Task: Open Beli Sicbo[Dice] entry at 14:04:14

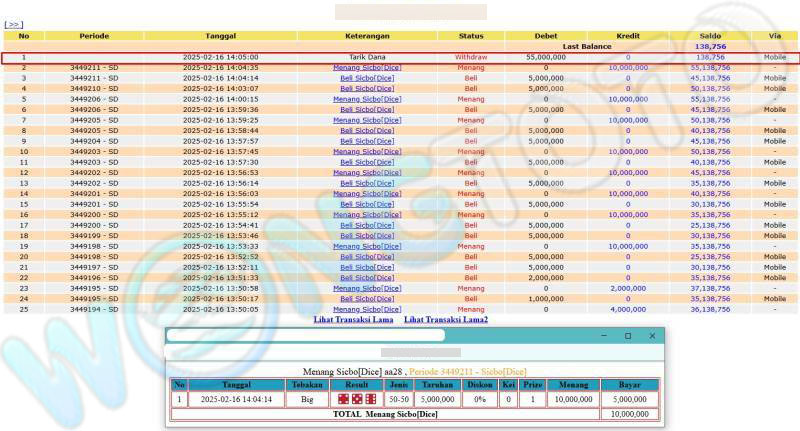Action: point(367,78)
